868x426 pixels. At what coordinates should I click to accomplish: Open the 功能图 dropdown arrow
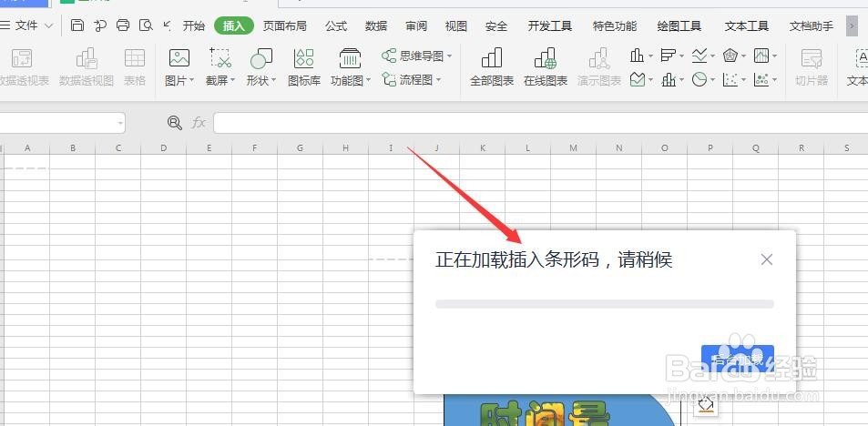pyautogui.click(x=368, y=80)
